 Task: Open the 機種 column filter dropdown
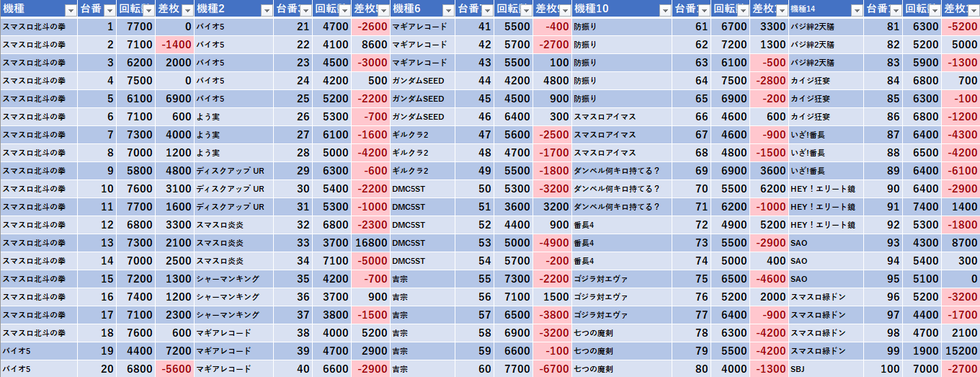coord(70,9)
